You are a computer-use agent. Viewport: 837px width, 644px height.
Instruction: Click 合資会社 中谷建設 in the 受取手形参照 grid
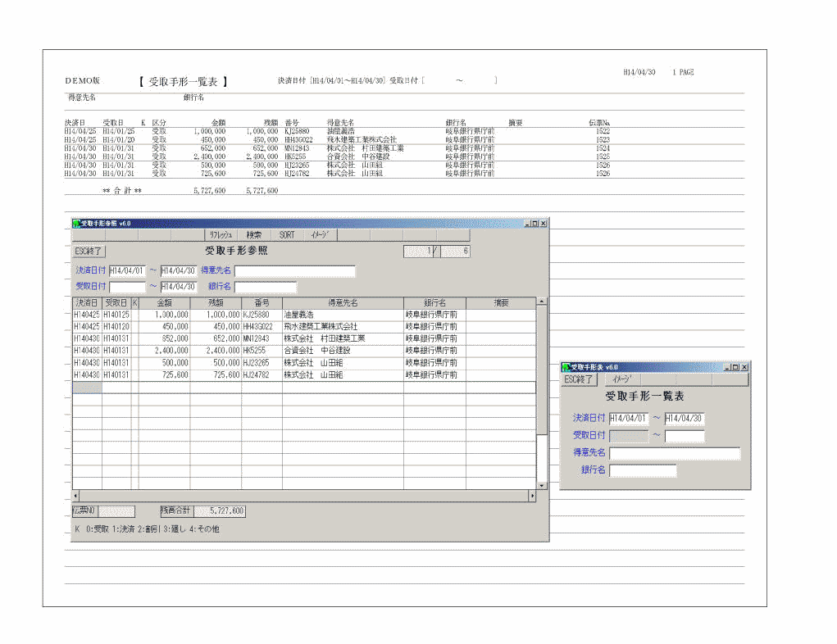pyautogui.click(x=343, y=351)
